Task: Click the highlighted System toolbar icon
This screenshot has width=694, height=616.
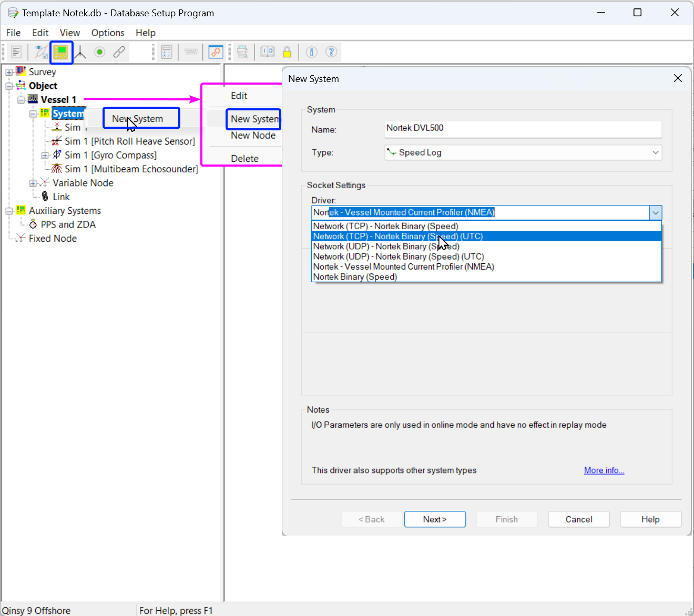Action: (61, 52)
